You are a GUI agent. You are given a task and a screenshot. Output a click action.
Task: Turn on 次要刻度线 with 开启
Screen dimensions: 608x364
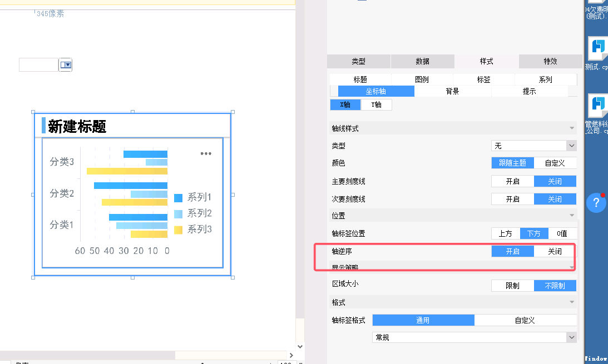[x=513, y=199]
